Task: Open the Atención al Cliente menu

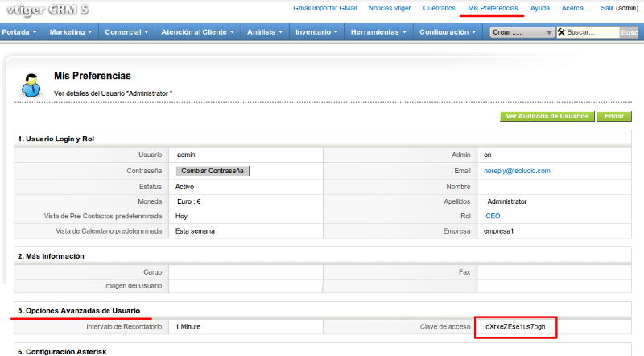Action: (197, 32)
